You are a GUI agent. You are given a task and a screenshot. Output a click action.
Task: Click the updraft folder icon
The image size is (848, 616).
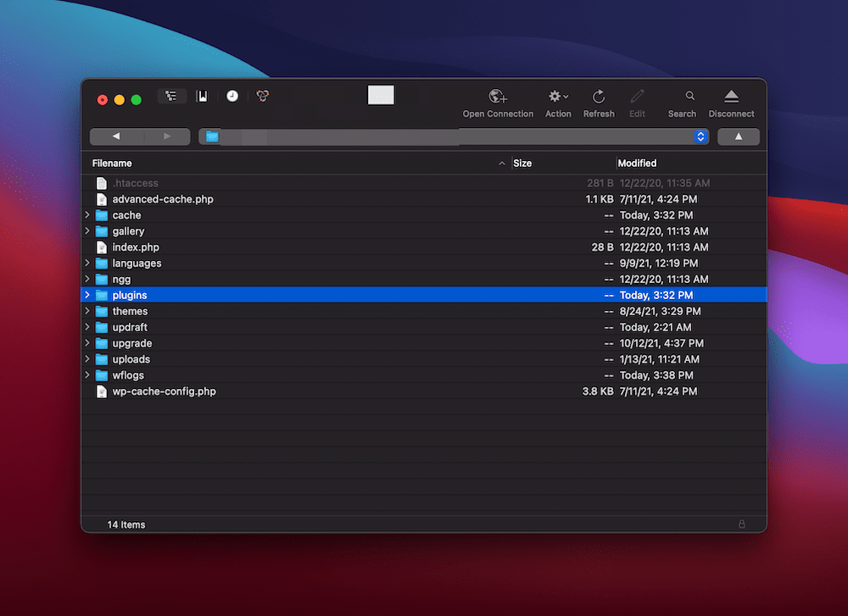(x=101, y=327)
